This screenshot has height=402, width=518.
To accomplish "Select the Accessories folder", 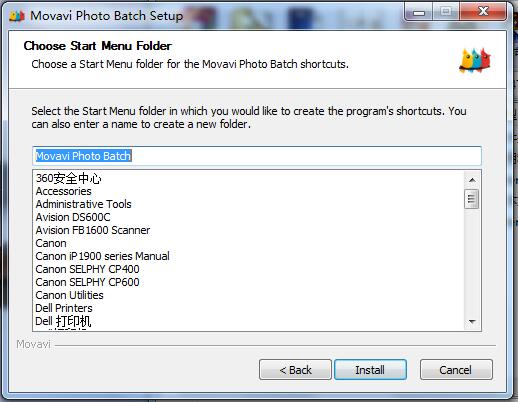I will coord(63,191).
